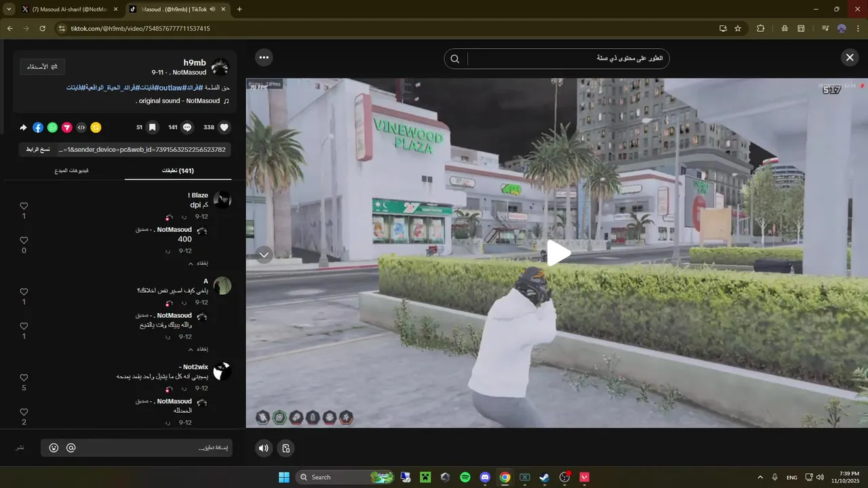Image resolution: width=868 pixels, height=488 pixels.
Task: Mute the video volume
Action: [x=264, y=448]
